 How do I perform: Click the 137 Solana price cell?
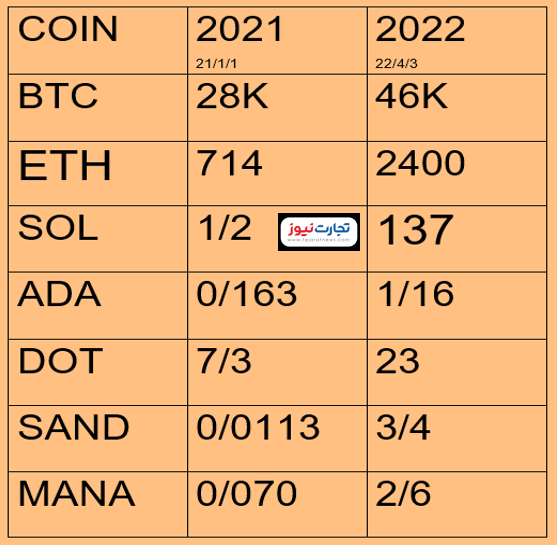tap(457, 239)
